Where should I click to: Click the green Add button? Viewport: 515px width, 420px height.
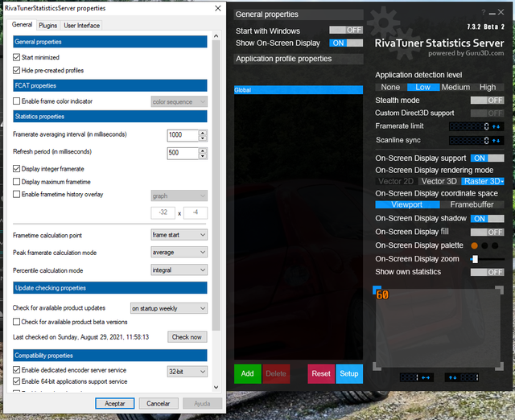(x=248, y=373)
